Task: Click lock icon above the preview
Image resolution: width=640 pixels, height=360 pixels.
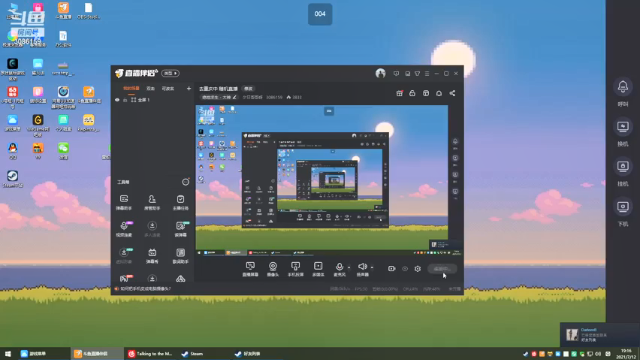Action: [x=412, y=93]
